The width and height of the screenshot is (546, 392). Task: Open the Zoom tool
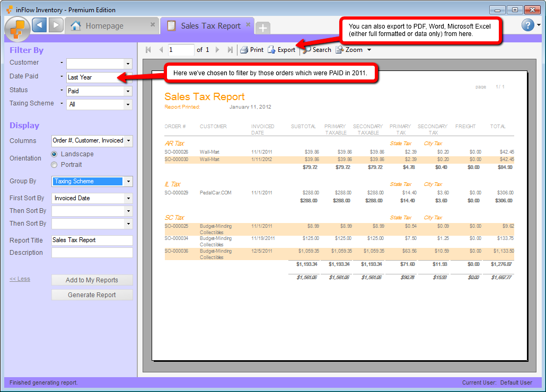pyautogui.click(x=349, y=50)
